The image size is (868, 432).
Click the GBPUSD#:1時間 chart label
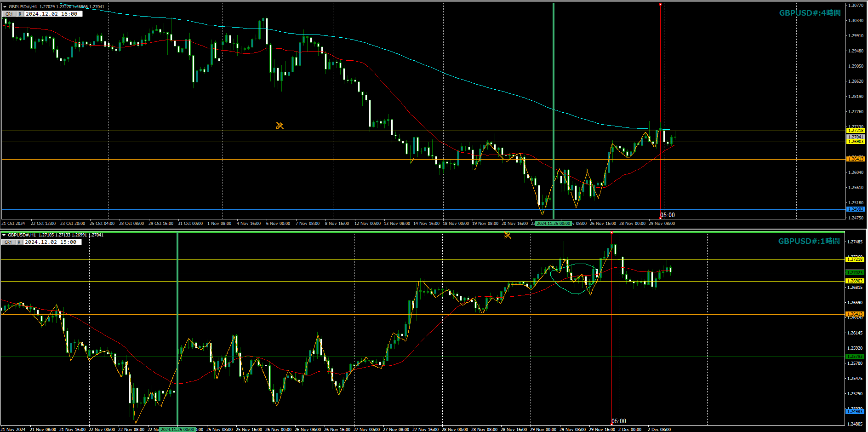click(809, 241)
